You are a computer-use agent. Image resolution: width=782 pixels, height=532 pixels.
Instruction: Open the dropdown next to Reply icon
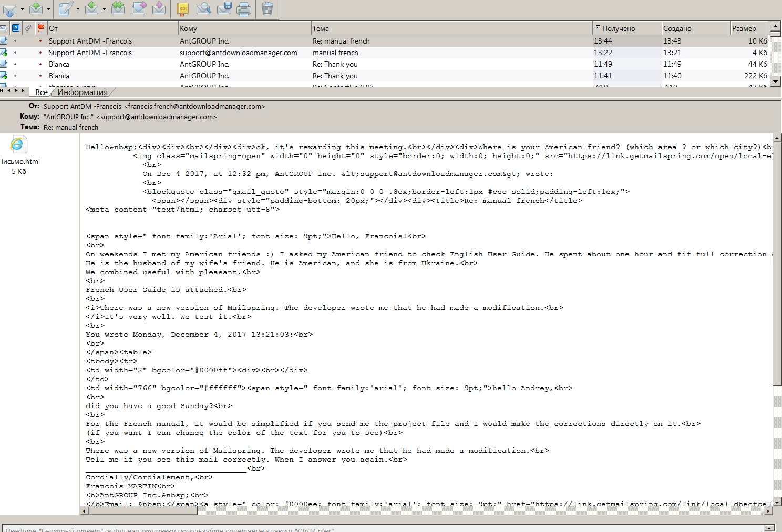[x=104, y=9]
